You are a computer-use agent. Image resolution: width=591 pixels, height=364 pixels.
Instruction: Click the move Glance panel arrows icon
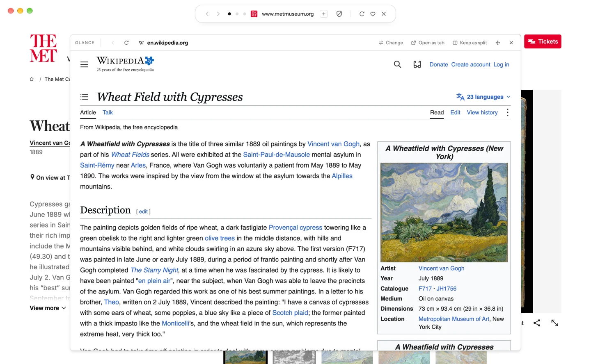coord(498,43)
